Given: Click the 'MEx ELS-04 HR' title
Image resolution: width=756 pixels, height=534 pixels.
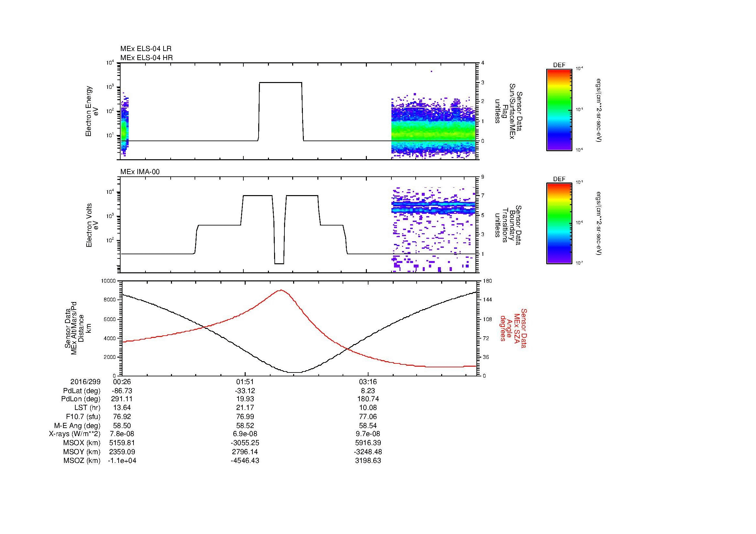Looking at the screenshot, I should click(146, 58).
